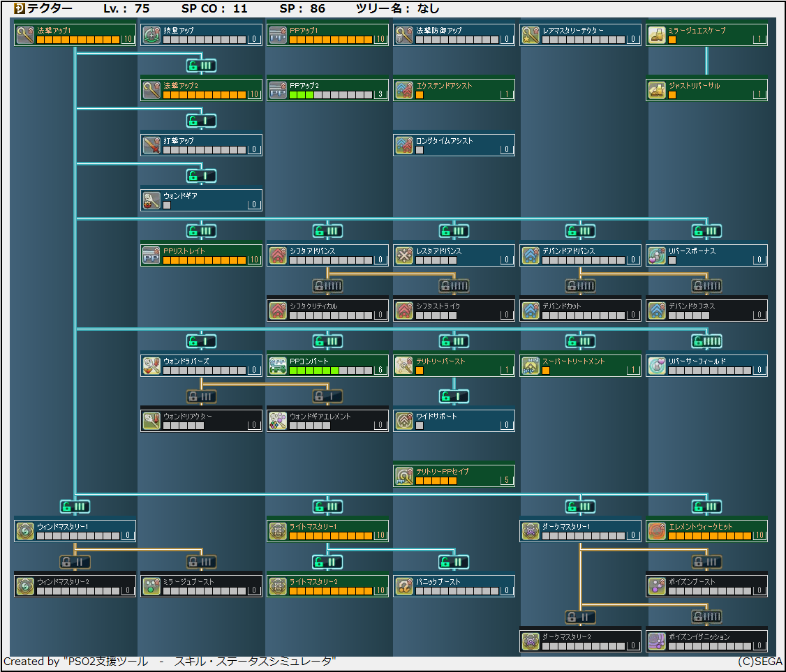Image resolution: width=786 pixels, height=672 pixels.
Task: Select the PPコンバート skill icon
Action: click(278, 366)
